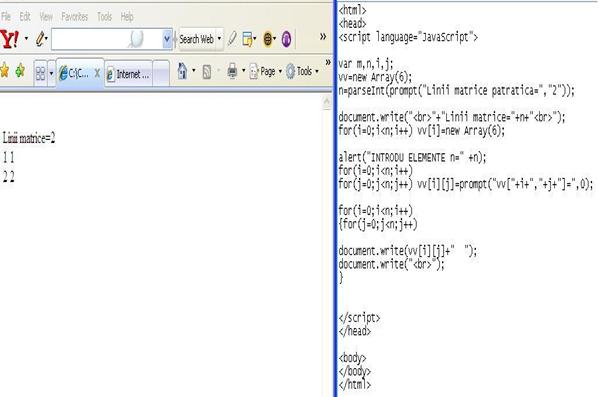Open the Tools dropdown in command bar

[x=317, y=71]
